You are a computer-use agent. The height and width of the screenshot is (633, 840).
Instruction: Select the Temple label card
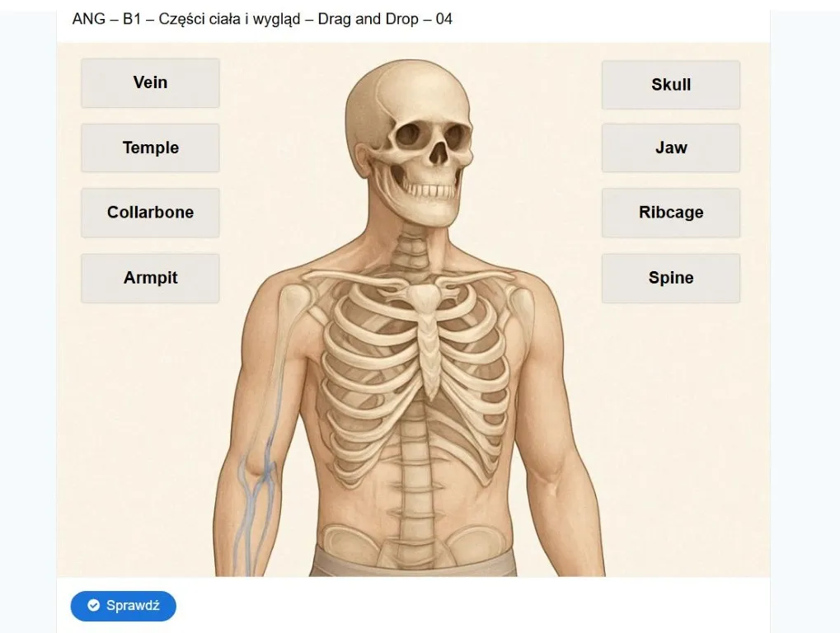150,148
